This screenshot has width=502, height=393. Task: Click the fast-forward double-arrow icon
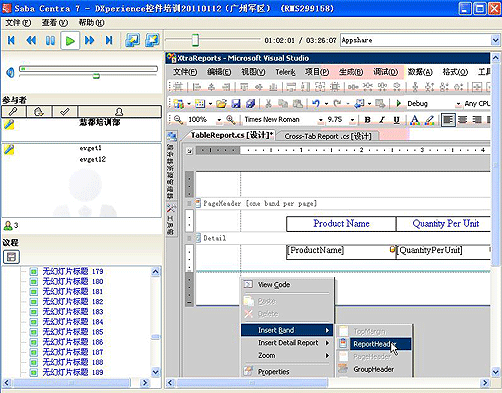click(x=89, y=41)
